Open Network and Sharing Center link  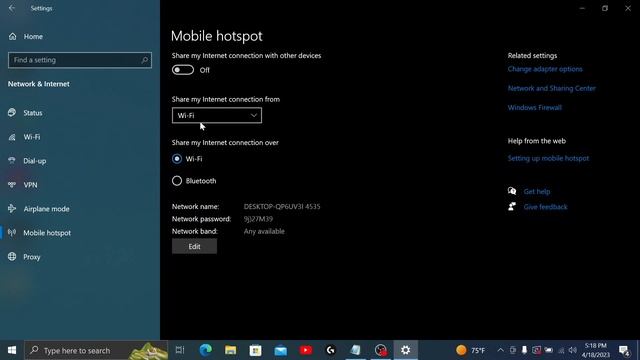pyautogui.click(x=551, y=88)
